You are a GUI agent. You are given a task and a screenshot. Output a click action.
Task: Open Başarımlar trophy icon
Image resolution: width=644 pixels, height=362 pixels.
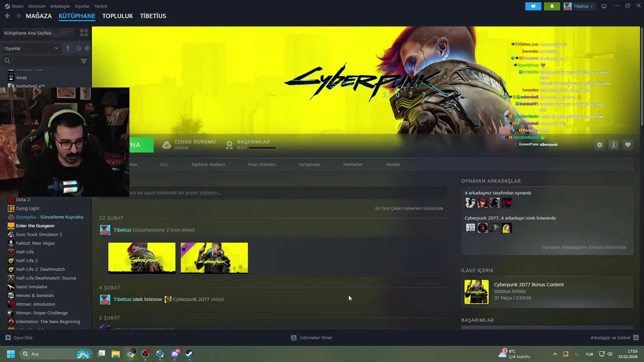pos(229,145)
